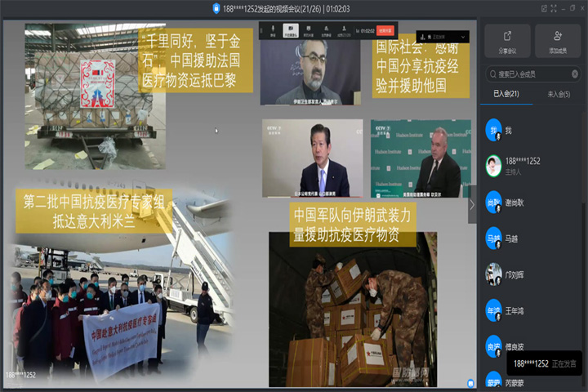Clear the member search with the X icon
588x392 pixels.
coord(574,74)
